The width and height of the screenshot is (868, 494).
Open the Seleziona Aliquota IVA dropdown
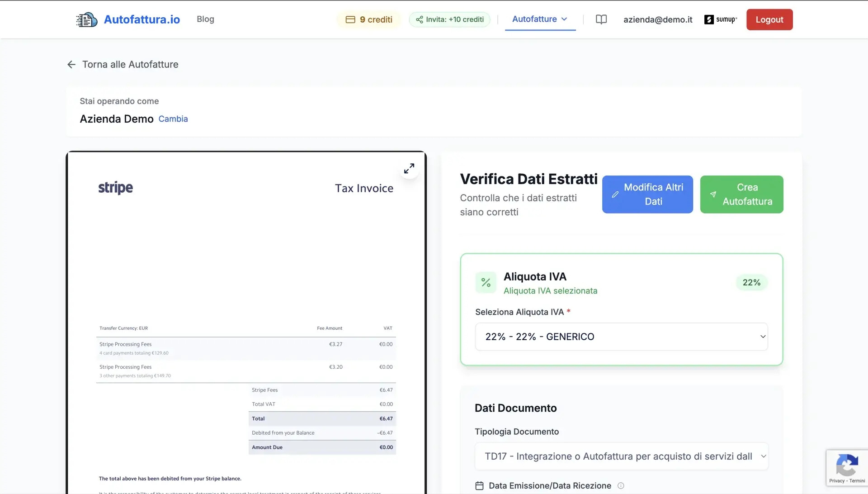click(x=622, y=337)
